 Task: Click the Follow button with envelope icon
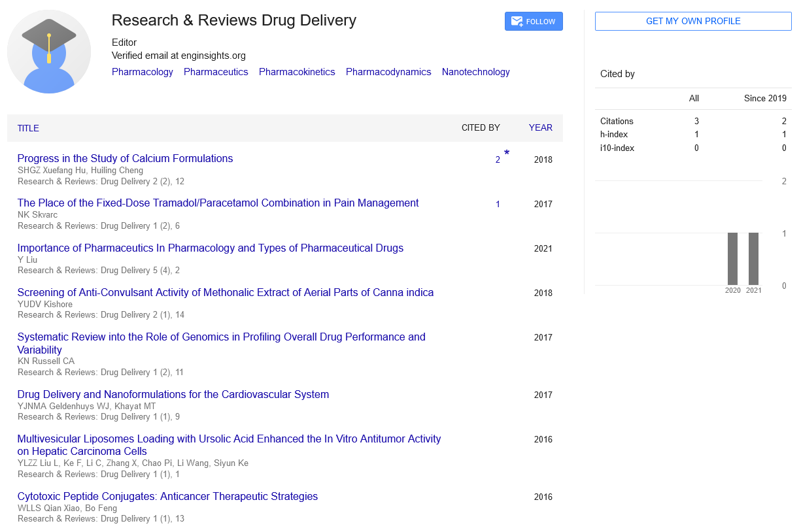tap(534, 22)
